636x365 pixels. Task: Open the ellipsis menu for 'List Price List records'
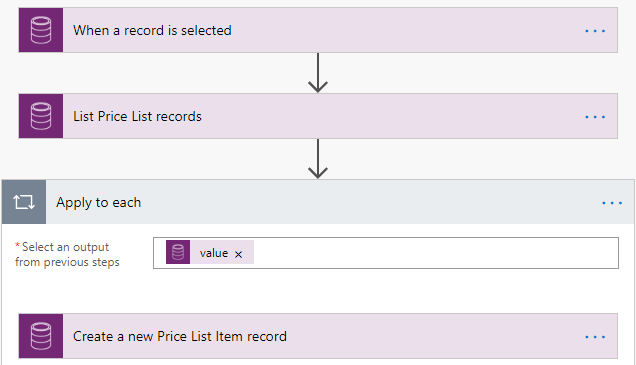point(595,117)
